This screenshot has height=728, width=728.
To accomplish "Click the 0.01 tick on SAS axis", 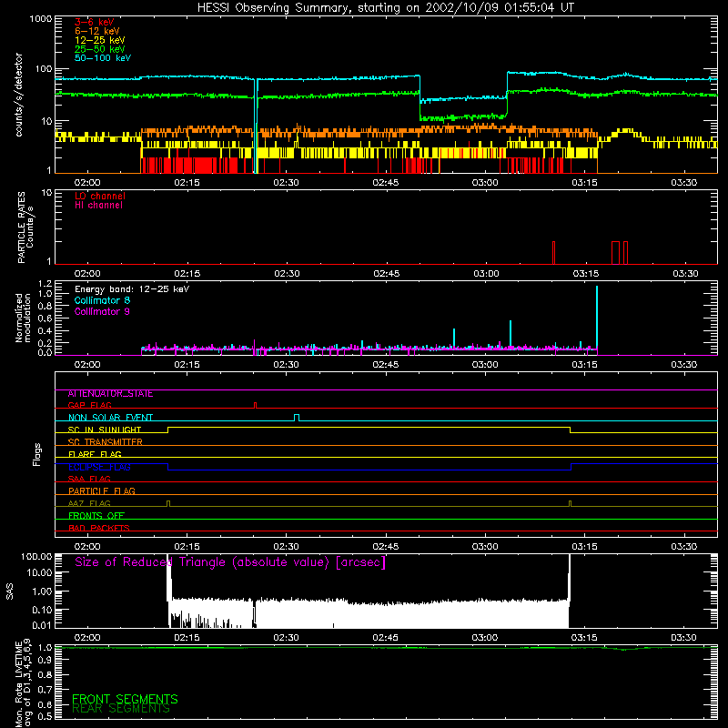I will point(42,625).
